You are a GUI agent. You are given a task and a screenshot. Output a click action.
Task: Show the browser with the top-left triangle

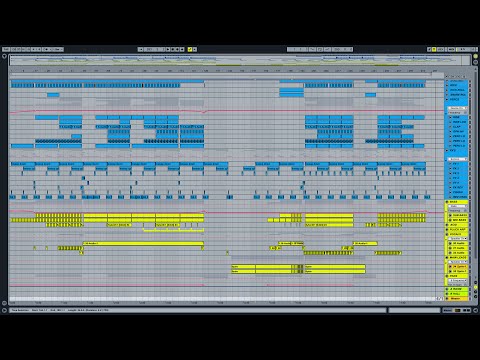(x=4, y=57)
